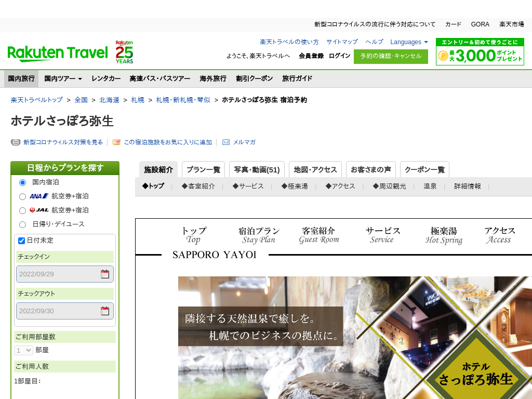Click the カード link in top bar
This screenshot has height=399, width=532.
click(453, 24)
